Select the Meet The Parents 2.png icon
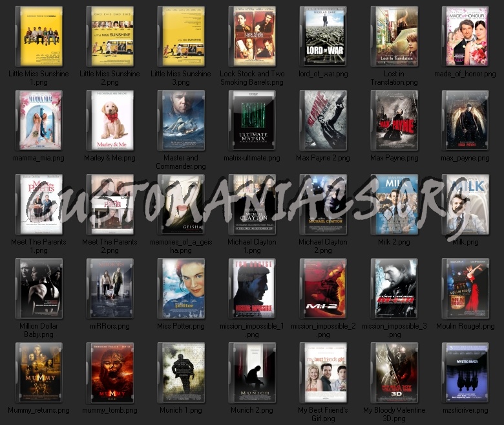The image size is (504, 425). (x=110, y=204)
